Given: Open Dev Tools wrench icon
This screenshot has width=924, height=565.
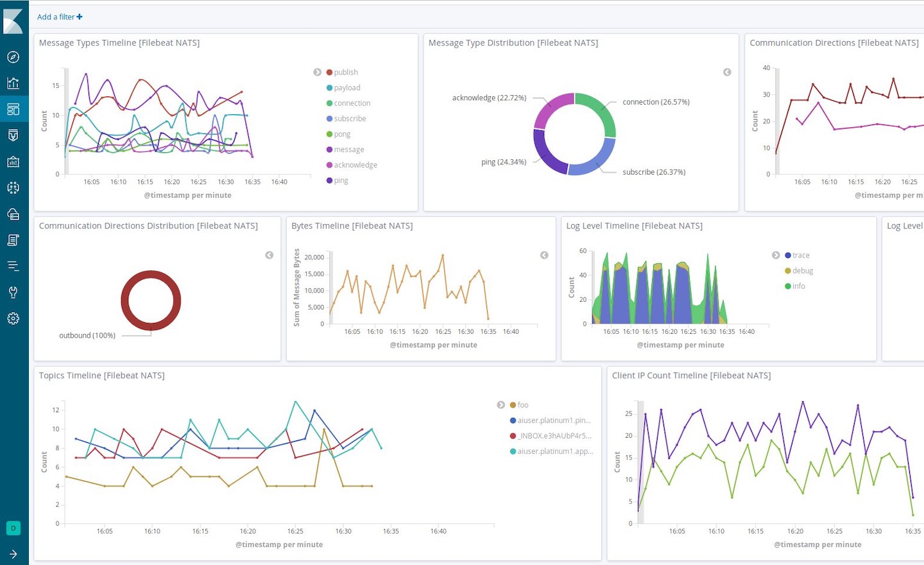Looking at the screenshot, I should point(13,292).
